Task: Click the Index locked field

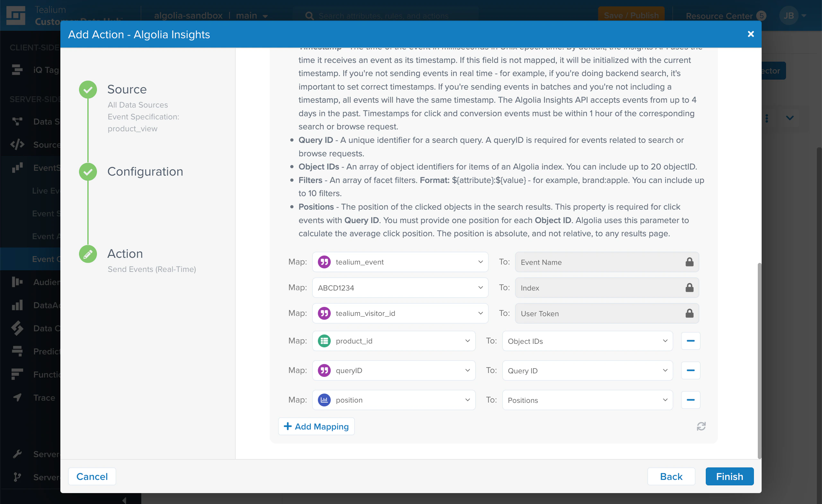Action: pos(607,288)
